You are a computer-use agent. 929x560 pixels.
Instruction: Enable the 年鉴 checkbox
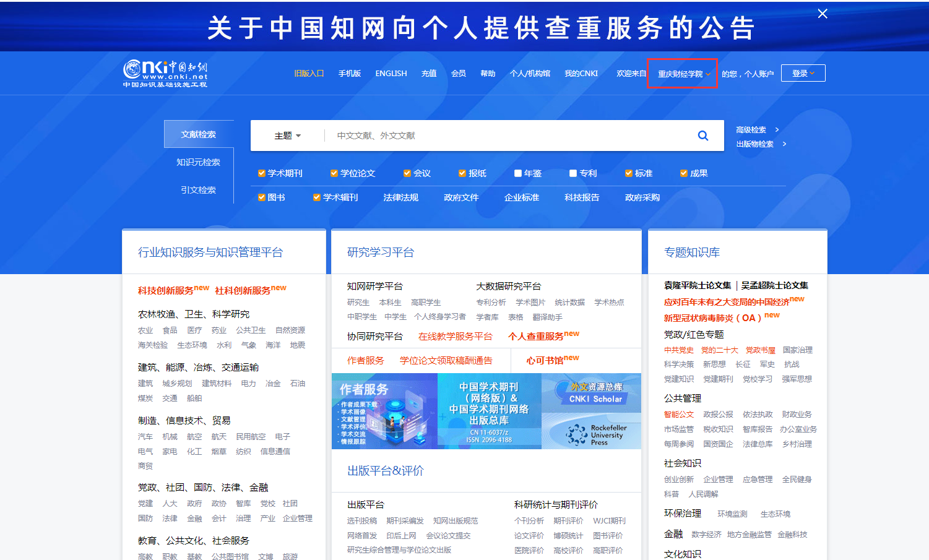pos(518,173)
